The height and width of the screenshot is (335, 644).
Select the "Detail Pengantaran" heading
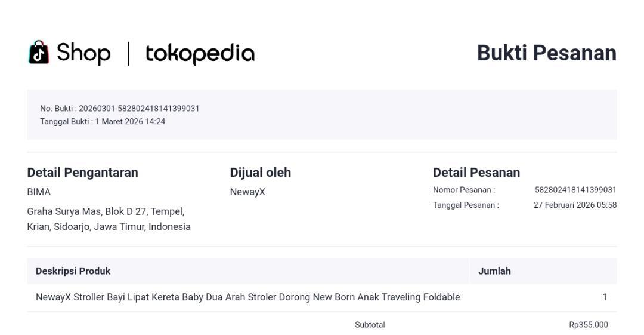coord(82,173)
